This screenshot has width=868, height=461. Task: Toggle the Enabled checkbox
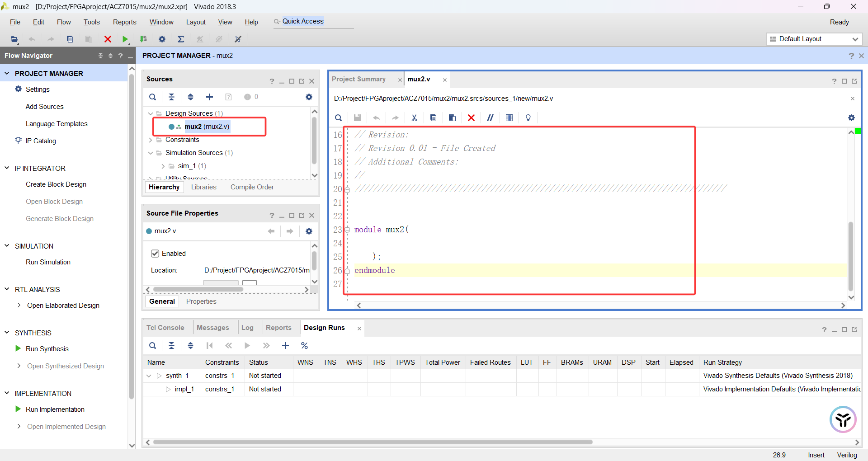[x=155, y=254]
